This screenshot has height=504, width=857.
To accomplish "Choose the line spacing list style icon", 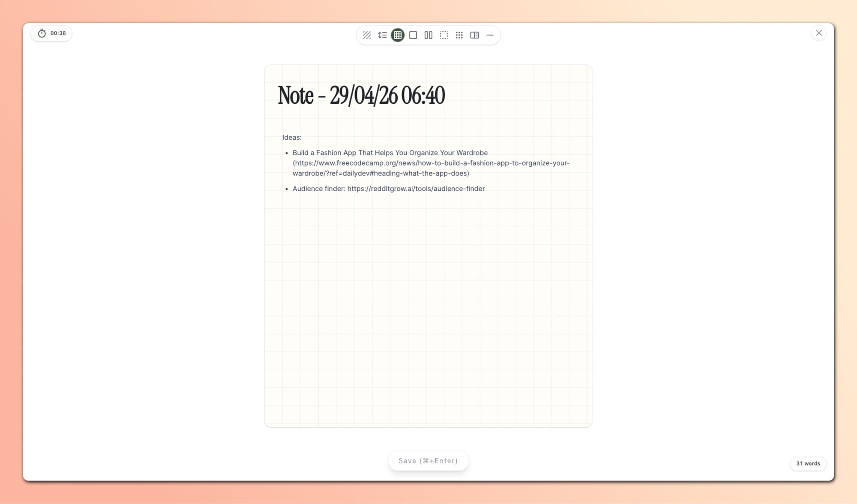I will pyautogui.click(x=382, y=35).
